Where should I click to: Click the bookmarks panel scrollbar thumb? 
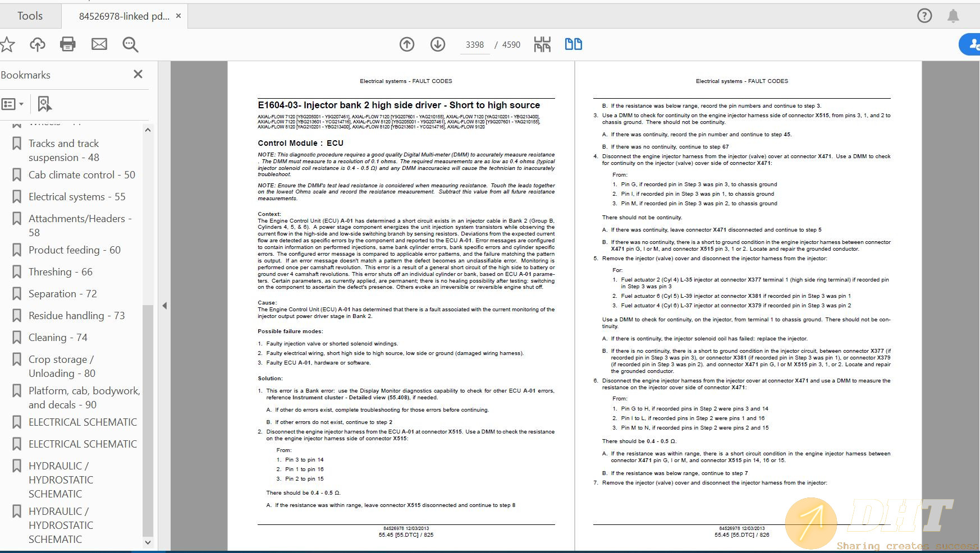pos(148,421)
